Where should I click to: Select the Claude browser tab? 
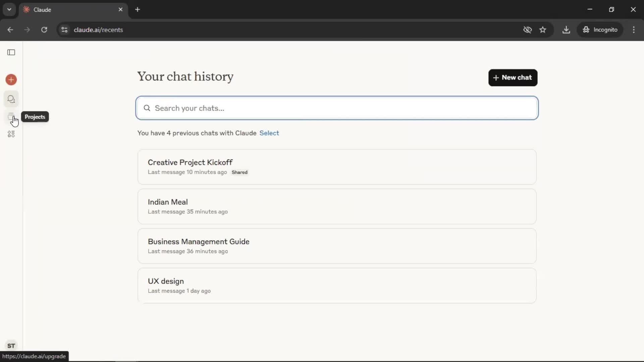73,10
